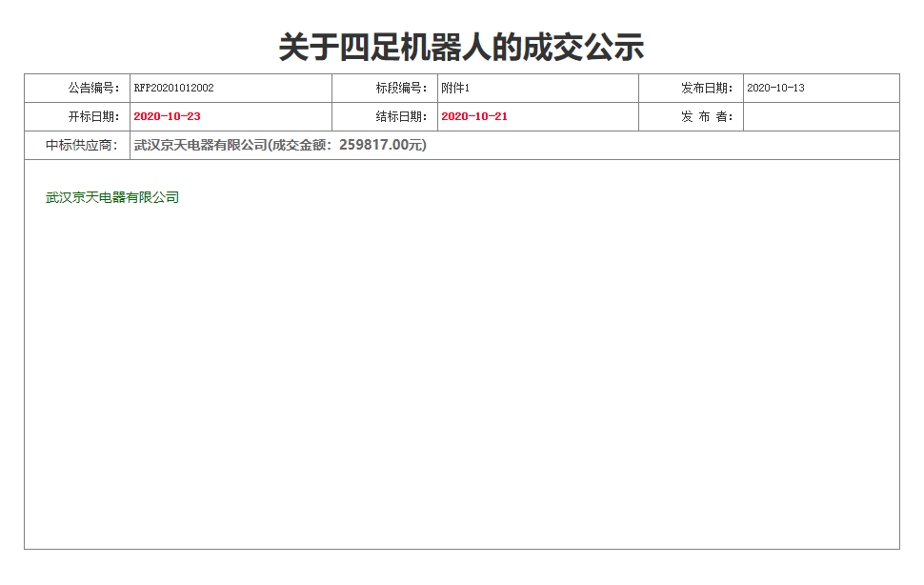Click the 结标日期 label
The height and width of the screenshot is (585, 924).
(402, 116)
